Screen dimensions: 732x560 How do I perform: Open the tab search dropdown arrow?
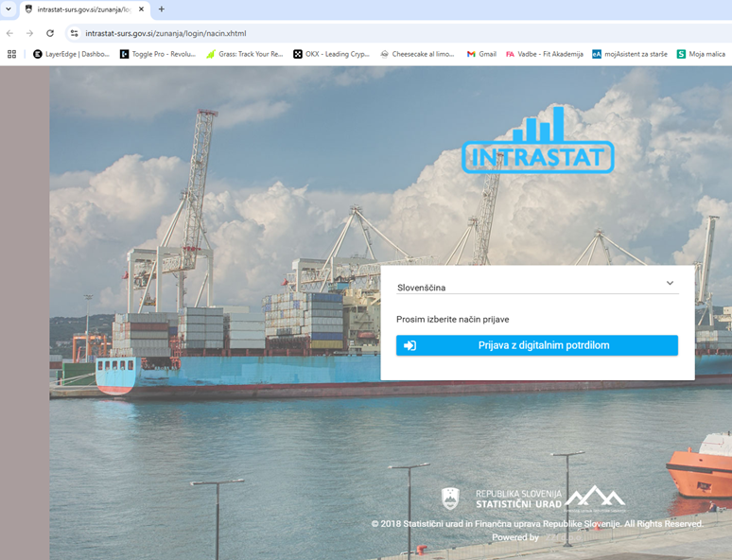(x=9, y=9)
